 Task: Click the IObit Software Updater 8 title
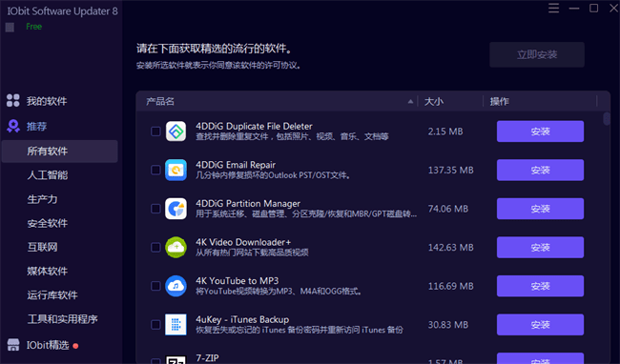[62, 11]
